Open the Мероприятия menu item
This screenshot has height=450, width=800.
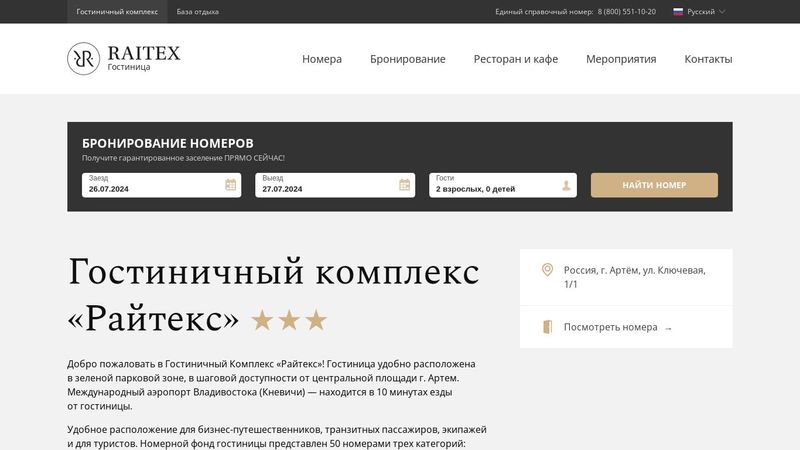[621, 59]
